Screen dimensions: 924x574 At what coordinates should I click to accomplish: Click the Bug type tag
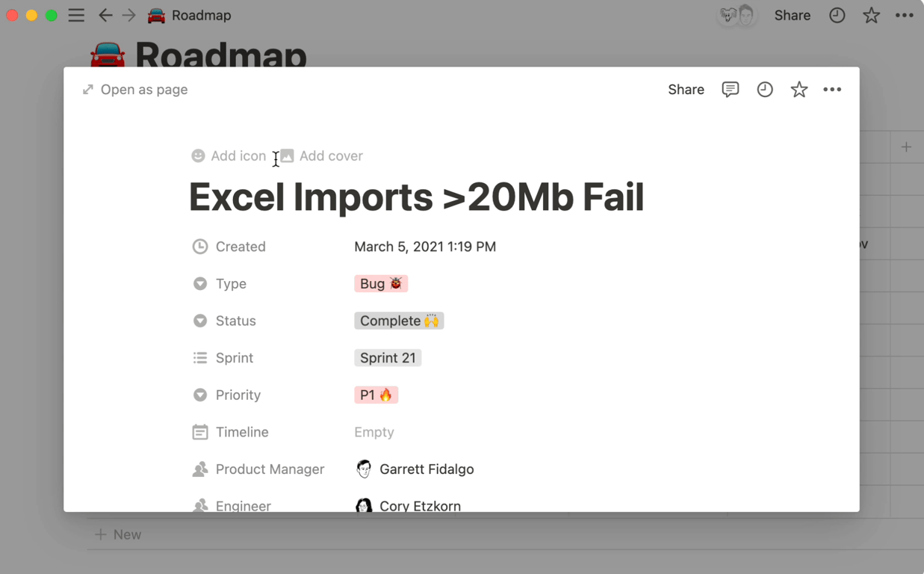[380, 284]
